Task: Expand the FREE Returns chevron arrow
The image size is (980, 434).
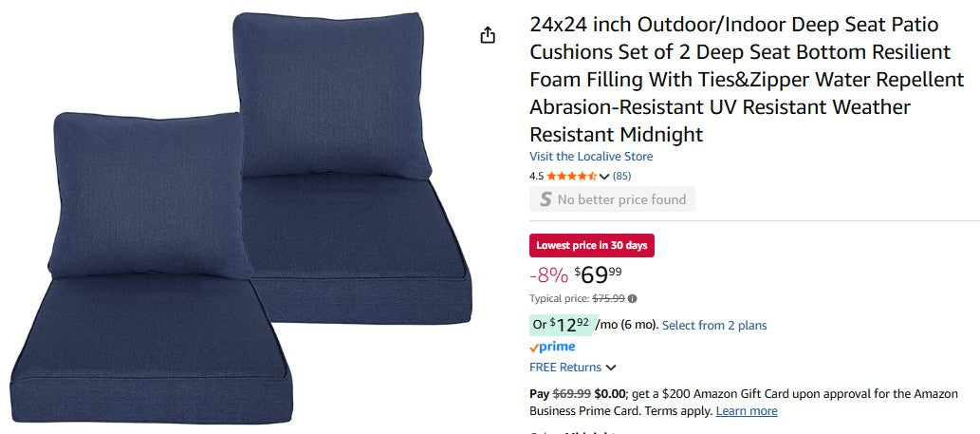Action: (611, 368)
